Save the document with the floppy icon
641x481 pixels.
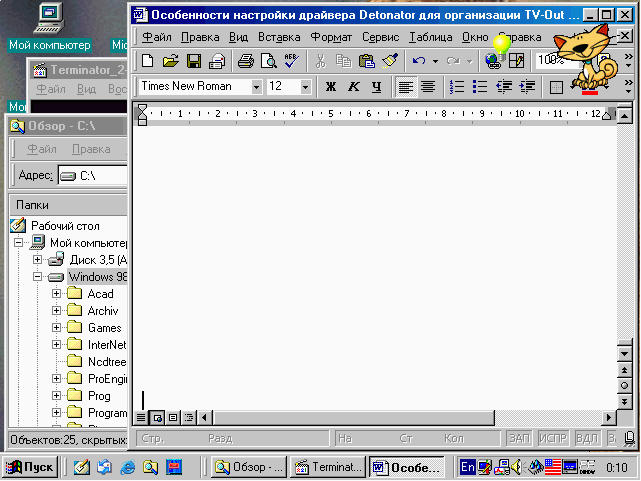pos(194,61)
